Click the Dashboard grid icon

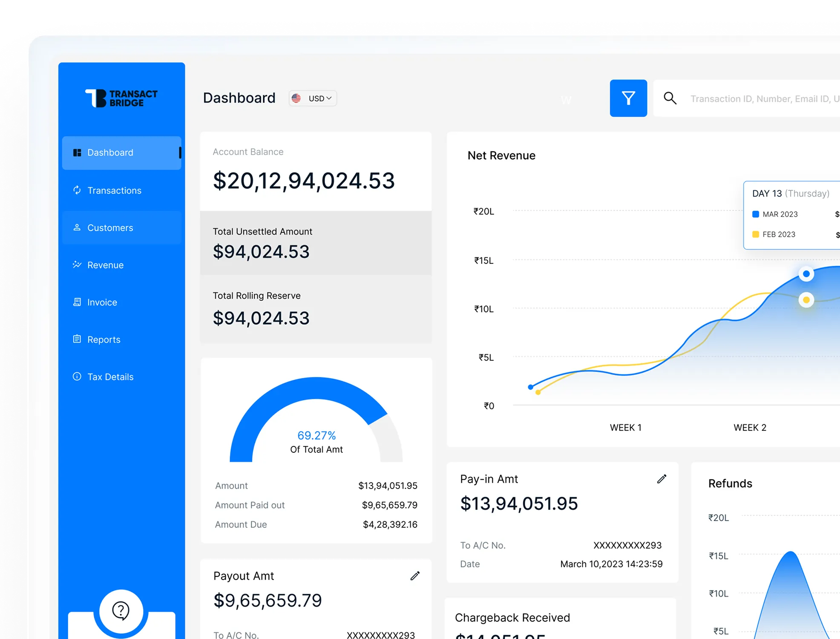pos(77,153)
